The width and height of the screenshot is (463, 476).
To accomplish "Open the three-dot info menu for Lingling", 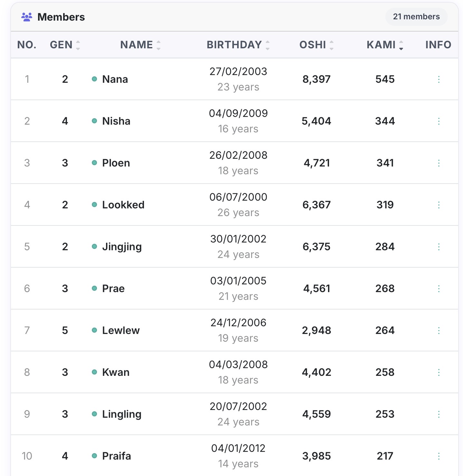I will (x=439, y=414).
